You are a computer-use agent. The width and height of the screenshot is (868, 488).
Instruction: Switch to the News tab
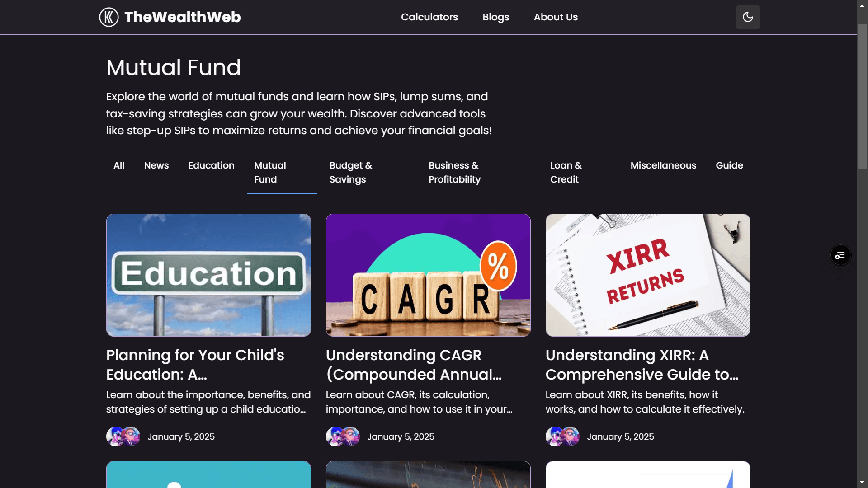[156, 165]
